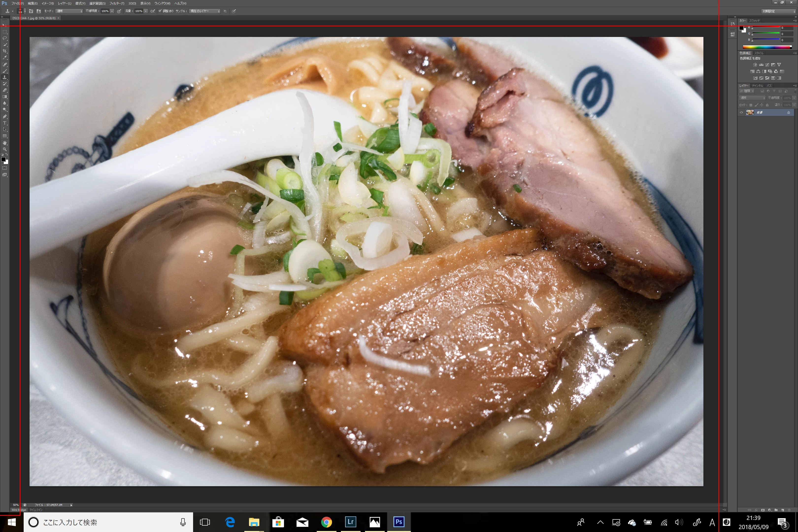Select the Eraser tool

(x=5, y=90)
